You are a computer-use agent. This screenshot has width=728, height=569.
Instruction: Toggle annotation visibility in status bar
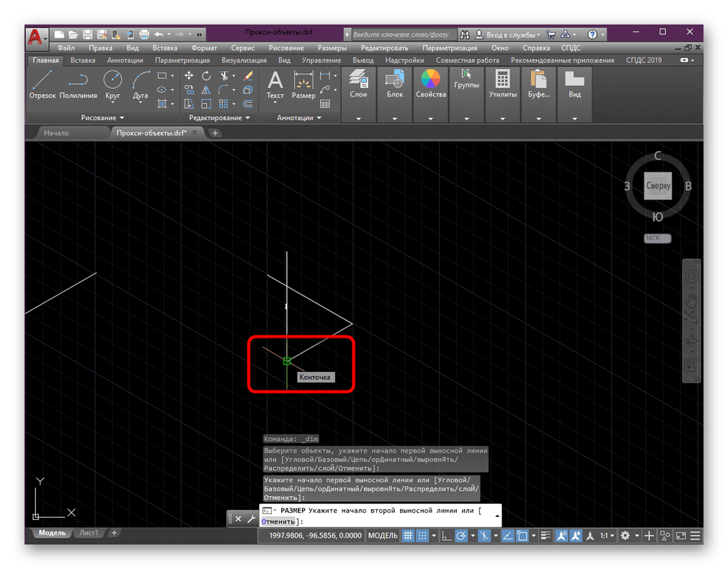click(561, 535)
